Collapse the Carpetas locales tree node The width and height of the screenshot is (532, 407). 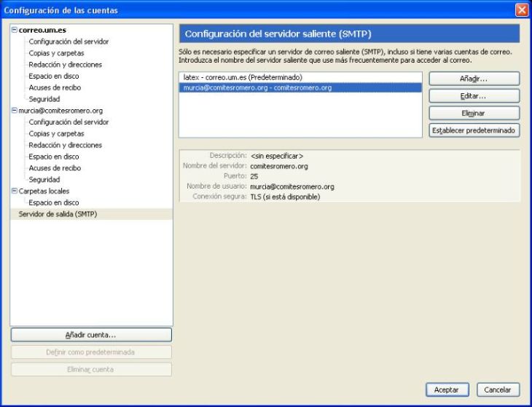click(x=15, y=191)
